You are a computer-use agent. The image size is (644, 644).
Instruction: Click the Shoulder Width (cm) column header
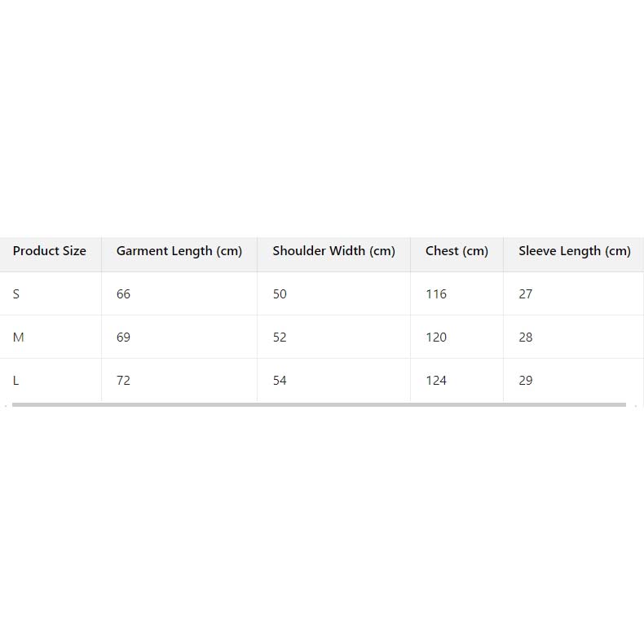[x=333, y=251]
